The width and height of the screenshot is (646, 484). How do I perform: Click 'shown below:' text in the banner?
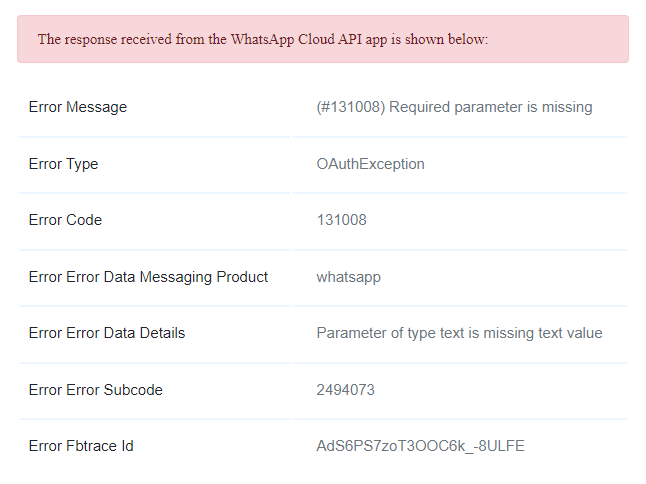[x=446, y=39]
